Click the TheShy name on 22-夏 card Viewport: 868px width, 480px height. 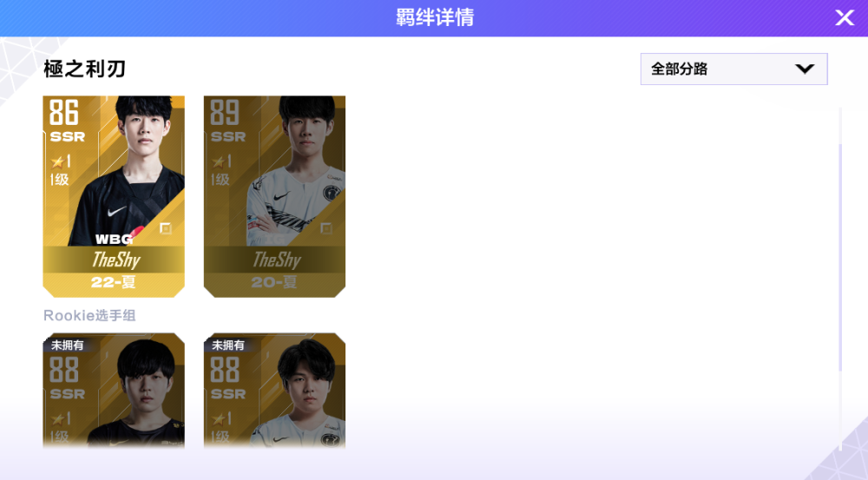(116, 260)
